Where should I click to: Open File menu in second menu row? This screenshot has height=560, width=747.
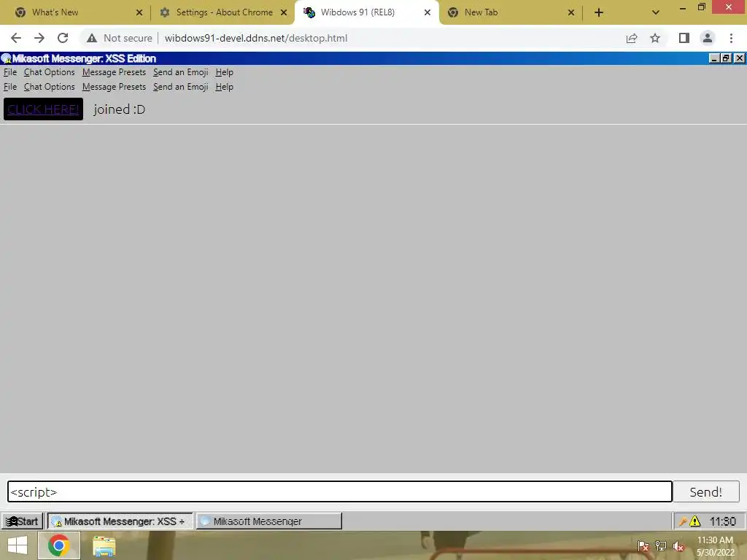coord(10,87)
